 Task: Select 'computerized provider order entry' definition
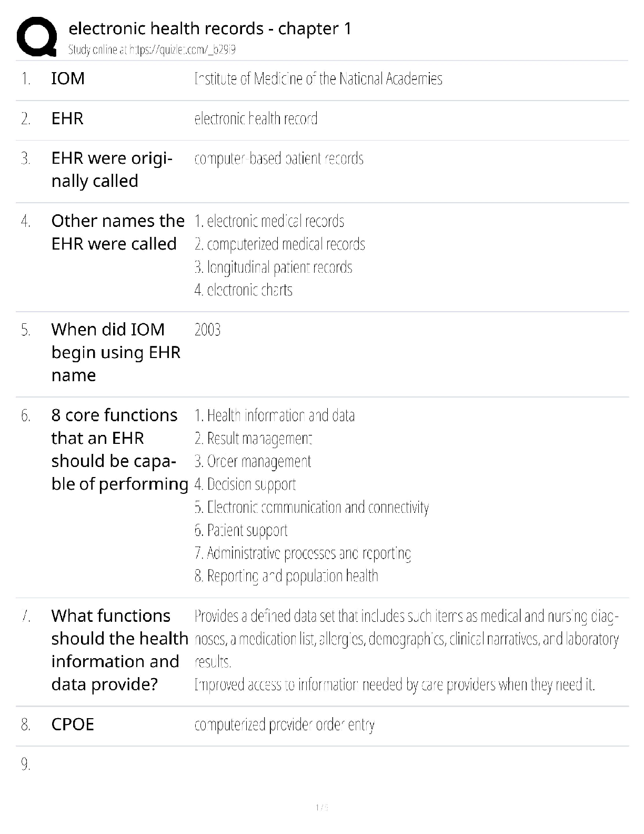pos(284,725)
